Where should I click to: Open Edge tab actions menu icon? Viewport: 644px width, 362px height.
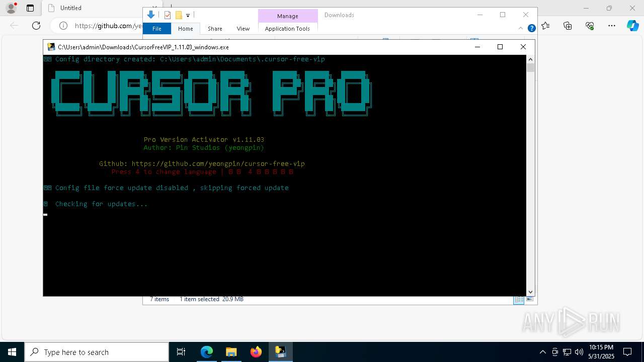30,8
